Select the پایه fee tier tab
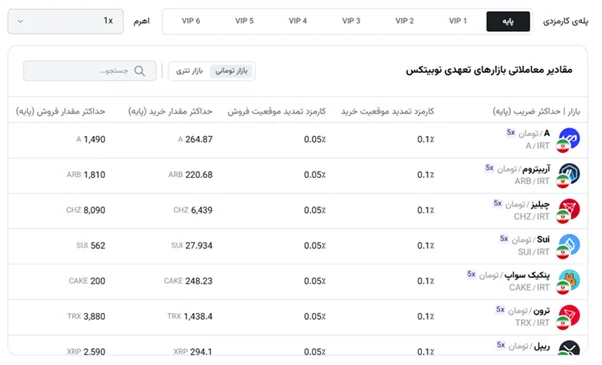Viewport: 602px width, 365px height. (508, 21)
